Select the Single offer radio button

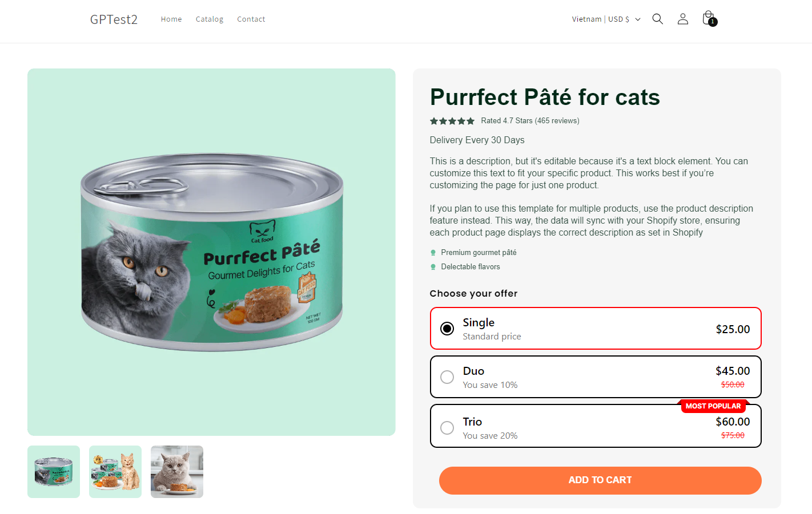(x=447, y=329)
